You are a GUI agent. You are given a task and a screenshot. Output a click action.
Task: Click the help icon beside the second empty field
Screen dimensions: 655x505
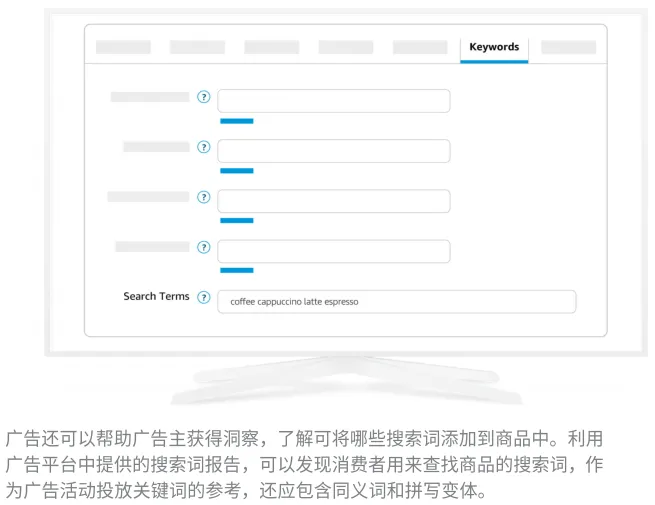(203, 147)
